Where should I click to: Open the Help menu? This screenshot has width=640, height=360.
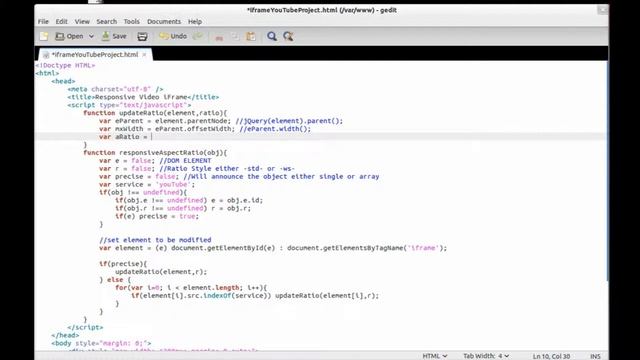click(195, 22)
